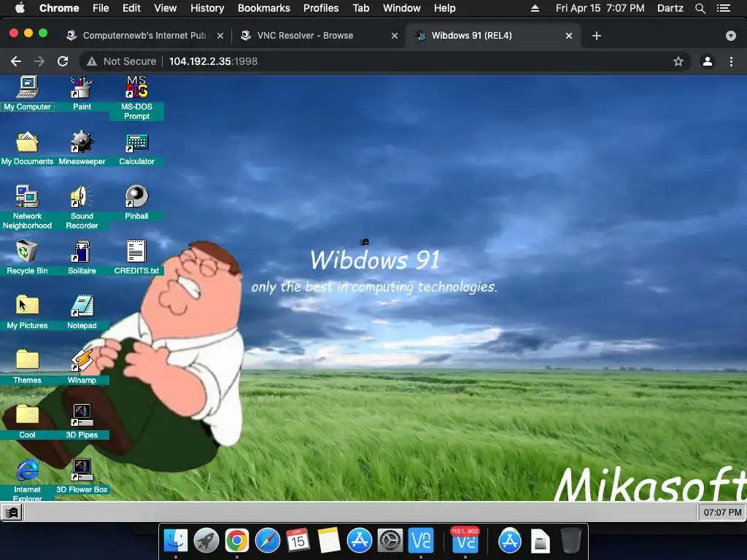747x560 pixels.
Task: Open Safari from the Dock
Action: (x=268, y=541)
